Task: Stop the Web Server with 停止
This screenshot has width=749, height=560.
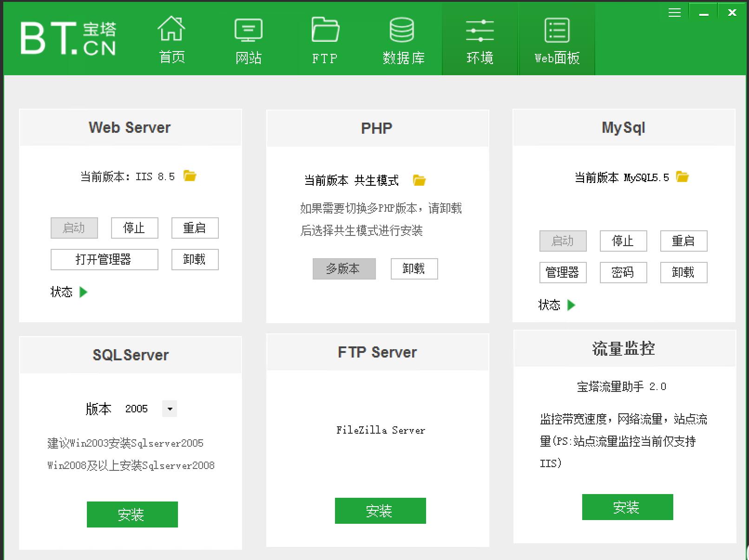Action: click(135, 228)
